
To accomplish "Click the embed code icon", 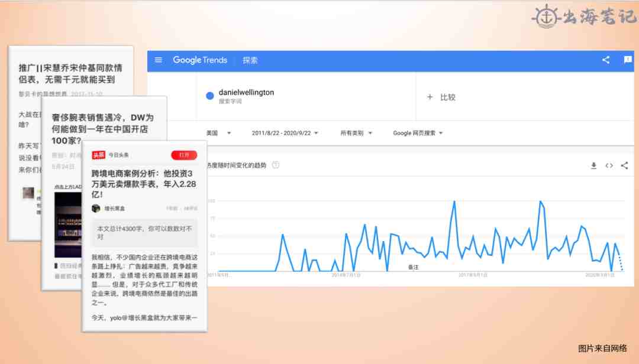I will tap(609, 165).
